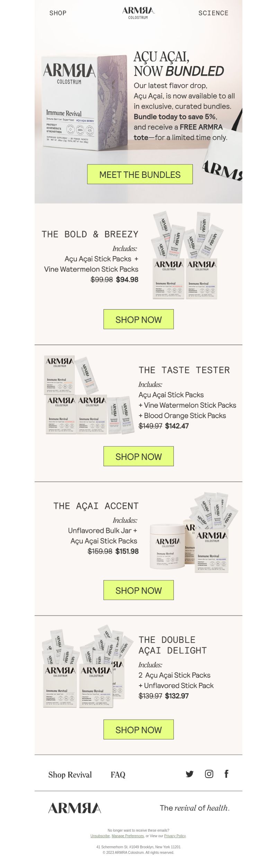
Task: Shop now for The Açai Accent
Action: [x=138, y=590]
